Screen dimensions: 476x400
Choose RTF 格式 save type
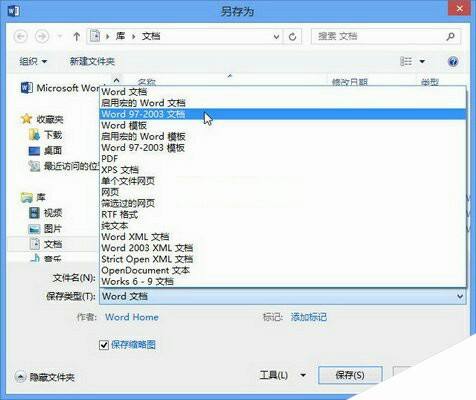283,215
